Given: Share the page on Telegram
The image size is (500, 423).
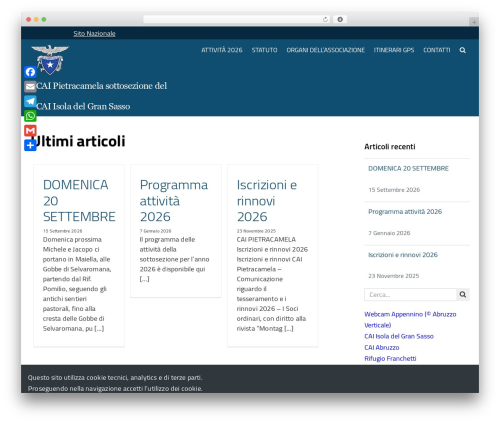Looking at the screenshot, I should (x=30, y=101).
